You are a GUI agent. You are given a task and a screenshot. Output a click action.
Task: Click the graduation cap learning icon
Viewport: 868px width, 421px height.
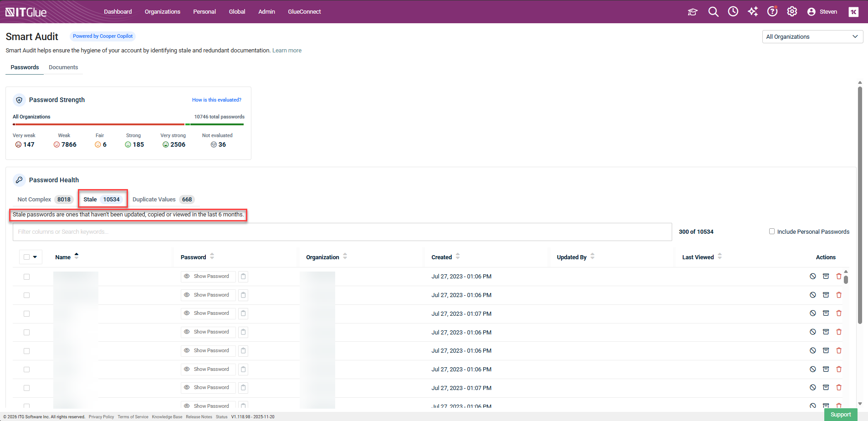tap(693, 12)
